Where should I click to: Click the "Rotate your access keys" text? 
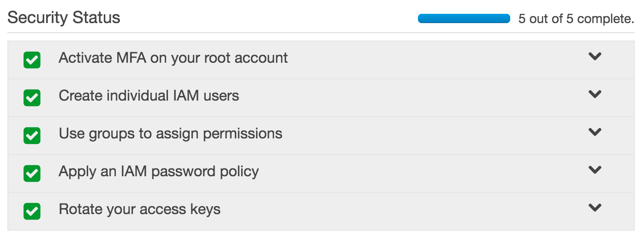139,209
